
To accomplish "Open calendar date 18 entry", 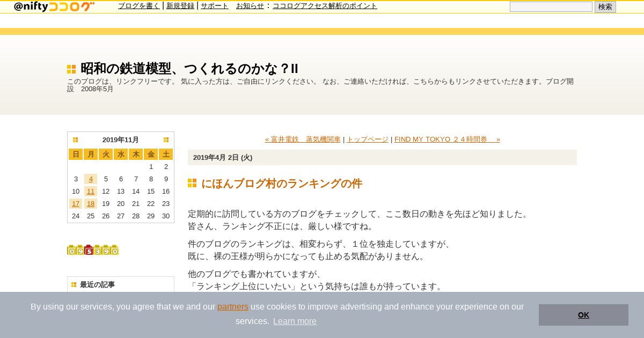I will [91, 204].
